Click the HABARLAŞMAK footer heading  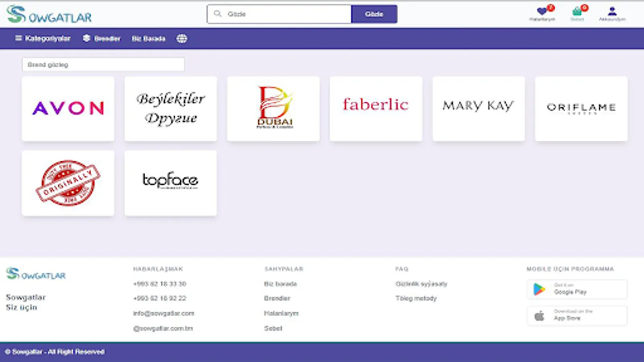158,269
